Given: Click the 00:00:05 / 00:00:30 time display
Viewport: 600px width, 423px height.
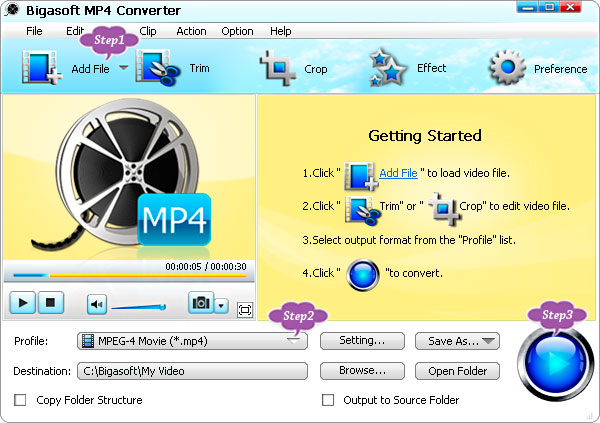Looking at the screenshot, I should pyautogui.click(x=205, y=266).
